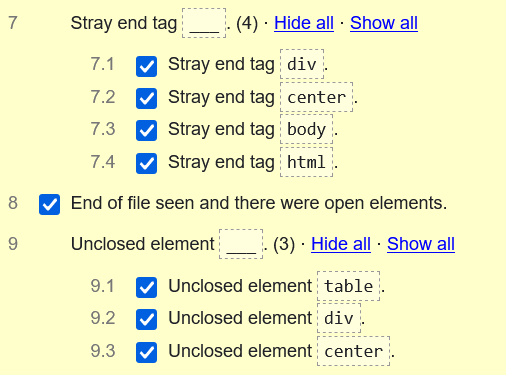Viewport: 506px width, 375px height.
Task: Uncheck the Unclosed element div checkbox
Action: pyautogui.click(x=146, y=319)
